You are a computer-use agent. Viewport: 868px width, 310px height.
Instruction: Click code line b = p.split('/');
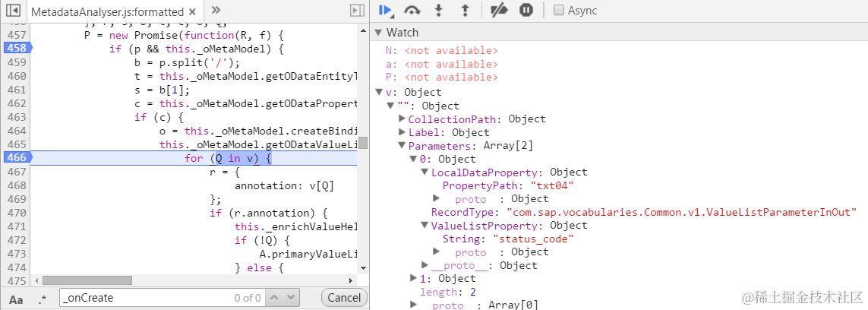coord(187,62)
